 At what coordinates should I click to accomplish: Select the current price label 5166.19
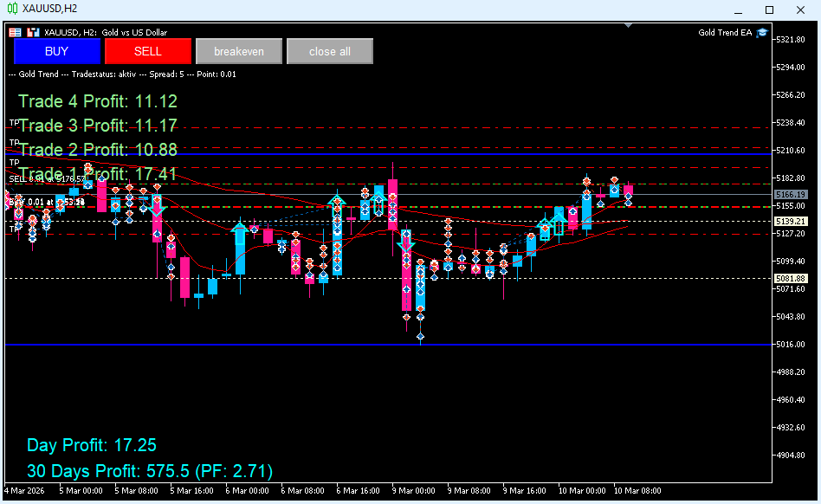(791, 194)
